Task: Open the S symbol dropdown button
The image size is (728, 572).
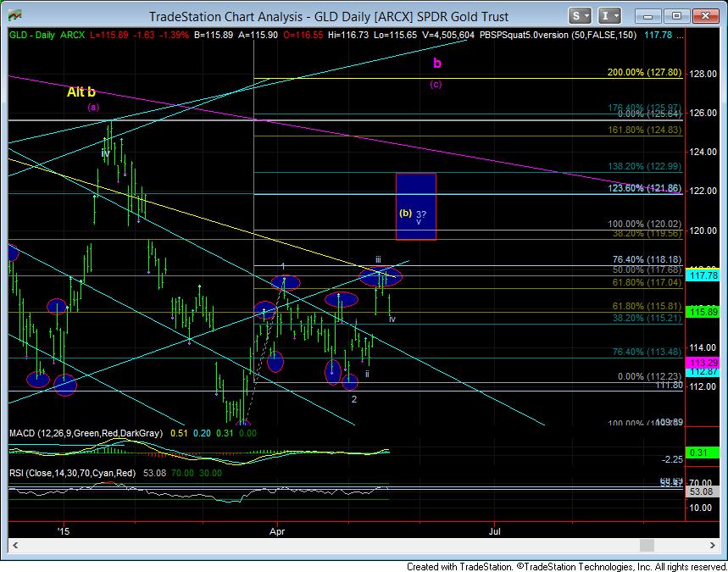Action: pyautogui.click(x=580, y=16)
